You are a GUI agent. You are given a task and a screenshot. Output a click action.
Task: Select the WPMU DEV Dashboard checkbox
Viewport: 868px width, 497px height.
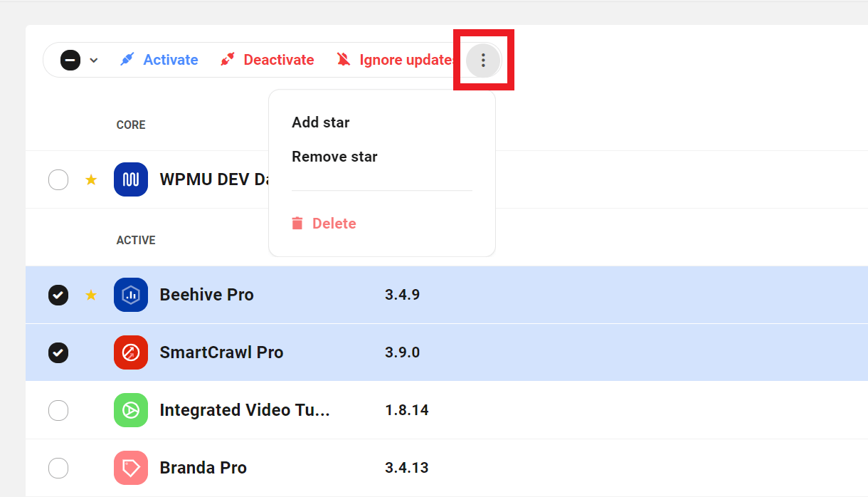(58, 179)
